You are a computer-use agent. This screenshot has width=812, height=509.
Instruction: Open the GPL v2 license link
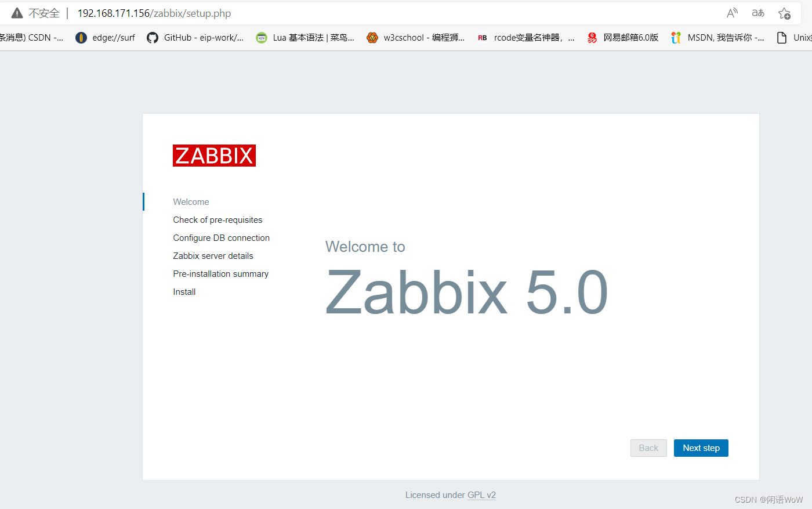tap(481, 494)
